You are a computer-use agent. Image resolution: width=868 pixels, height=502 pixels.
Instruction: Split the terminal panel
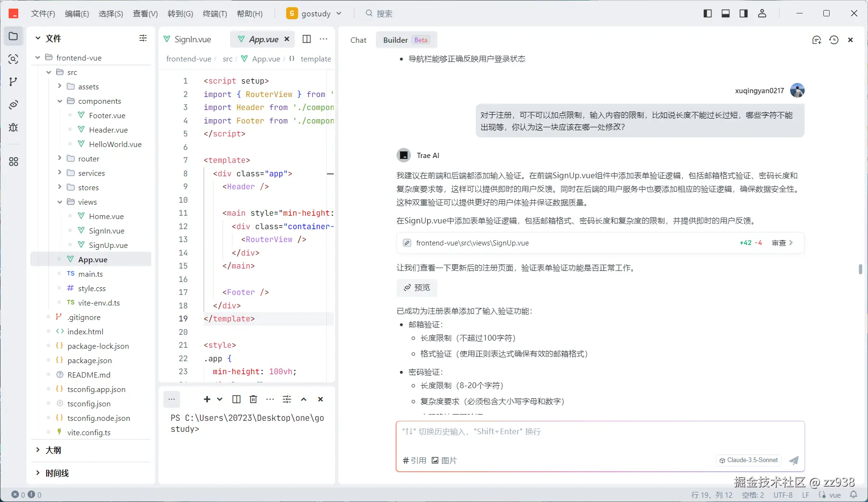tap(237, 399)
